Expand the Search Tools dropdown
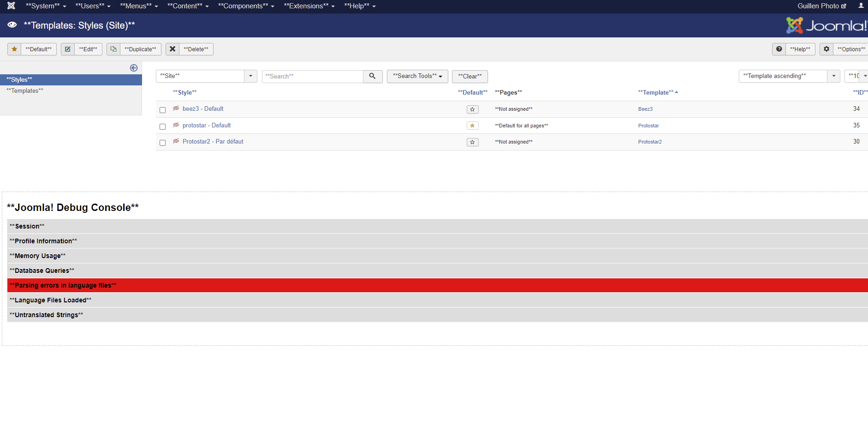The width and height of the screenshot is (868, 433). [417, 76]
